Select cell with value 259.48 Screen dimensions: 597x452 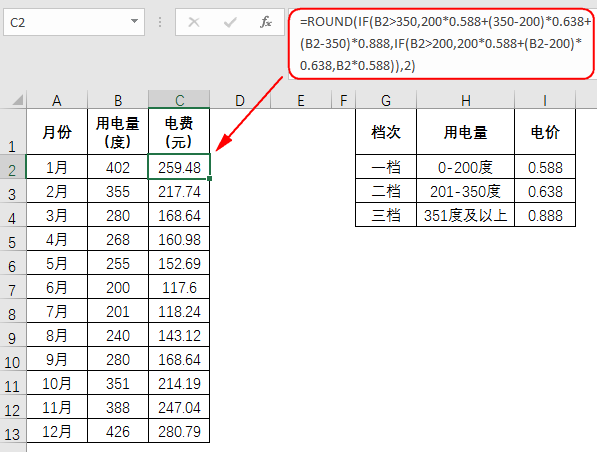179,167
